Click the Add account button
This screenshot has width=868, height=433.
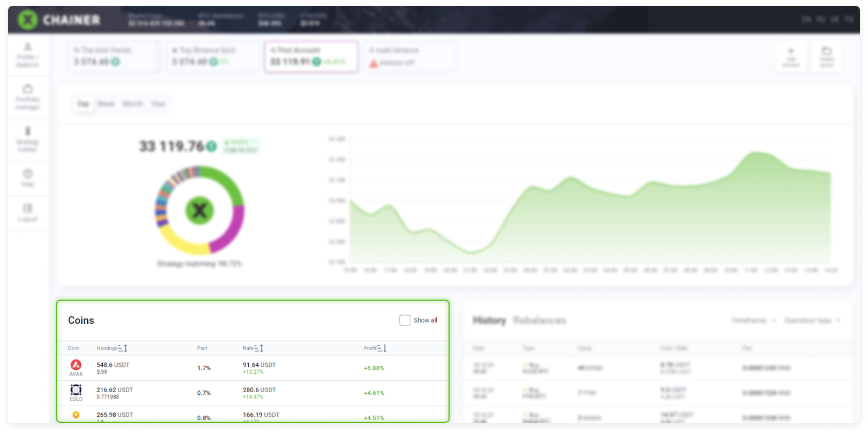(791, 57)
